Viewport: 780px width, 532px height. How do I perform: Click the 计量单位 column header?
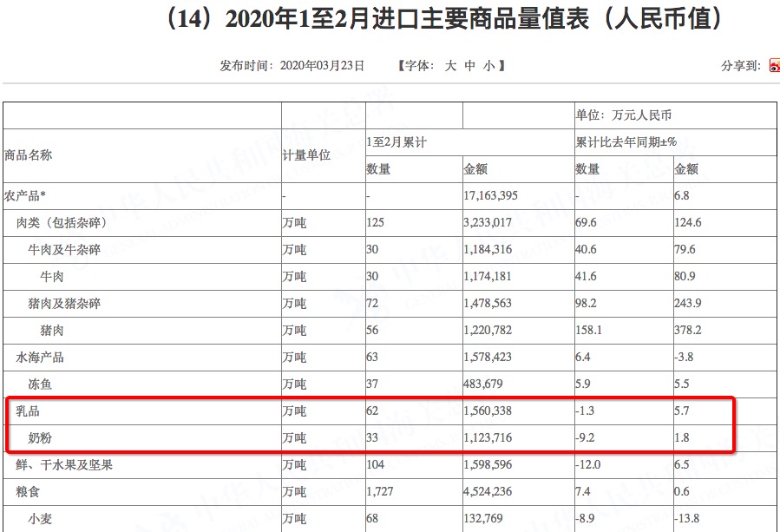click(306, 155)
